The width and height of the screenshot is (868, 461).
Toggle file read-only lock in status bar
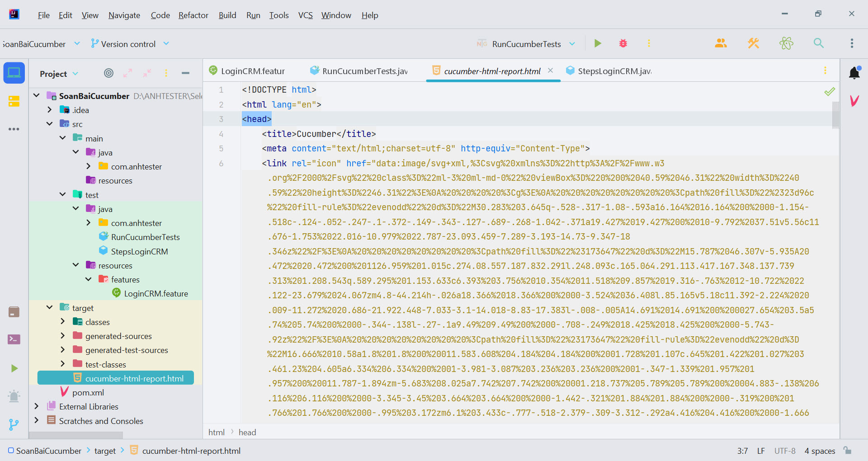pos(847,451)
